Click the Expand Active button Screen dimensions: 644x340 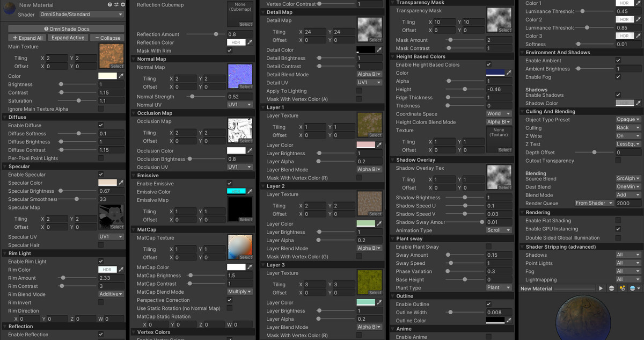tap(68, 38)
